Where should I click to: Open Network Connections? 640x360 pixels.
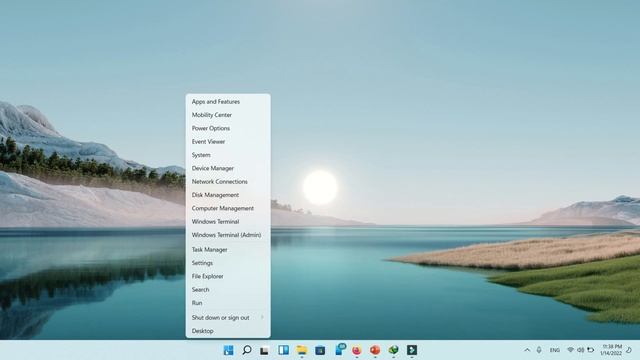(x=228, y=182)
